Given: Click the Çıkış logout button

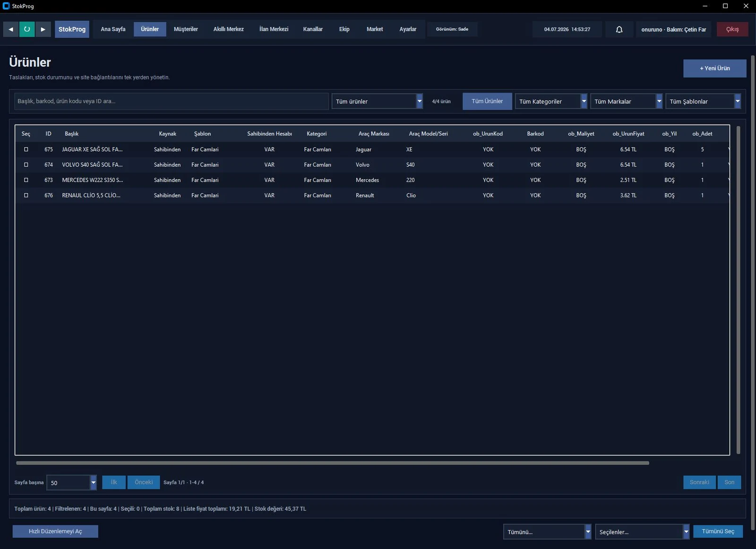Looking at the screenshot, I should click(x=732, y=29).
